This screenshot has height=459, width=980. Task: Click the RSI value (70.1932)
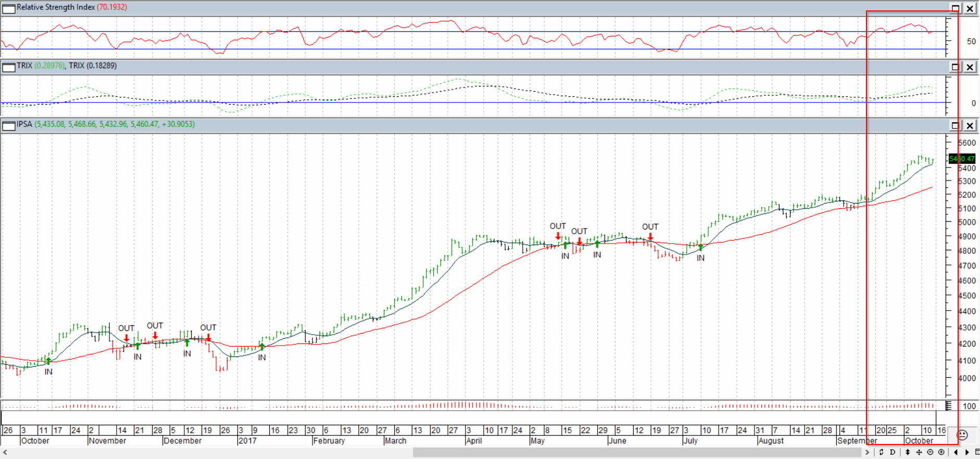pyautogui.click(x=112, y=7)
